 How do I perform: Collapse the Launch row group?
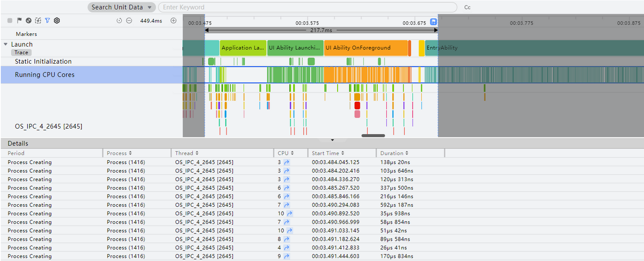(6, 44)
